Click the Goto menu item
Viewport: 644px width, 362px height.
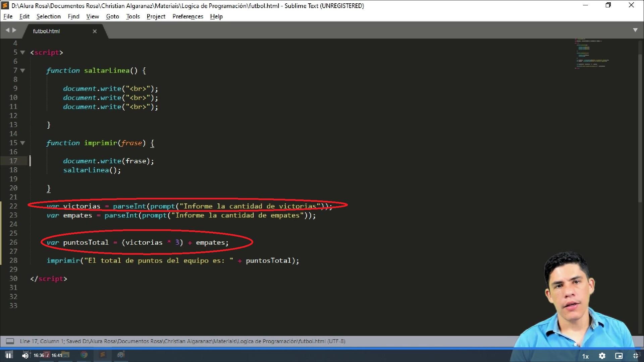click(x=112, y=16)
